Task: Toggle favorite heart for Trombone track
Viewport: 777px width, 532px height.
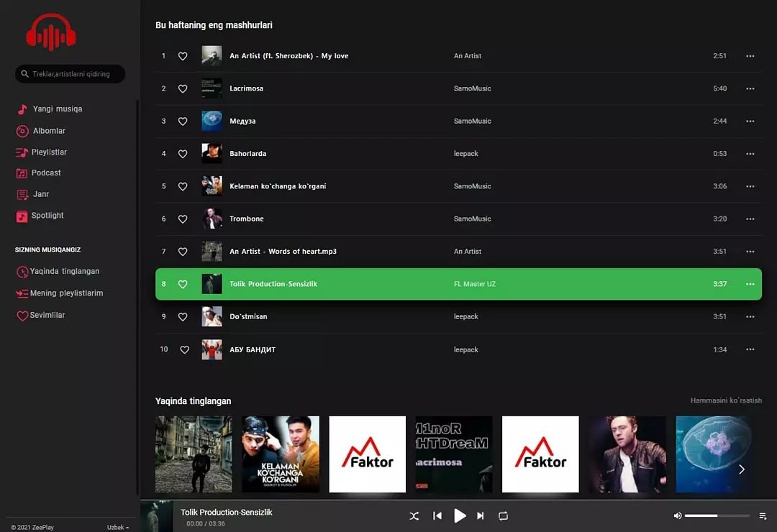Action: [183, 219]
